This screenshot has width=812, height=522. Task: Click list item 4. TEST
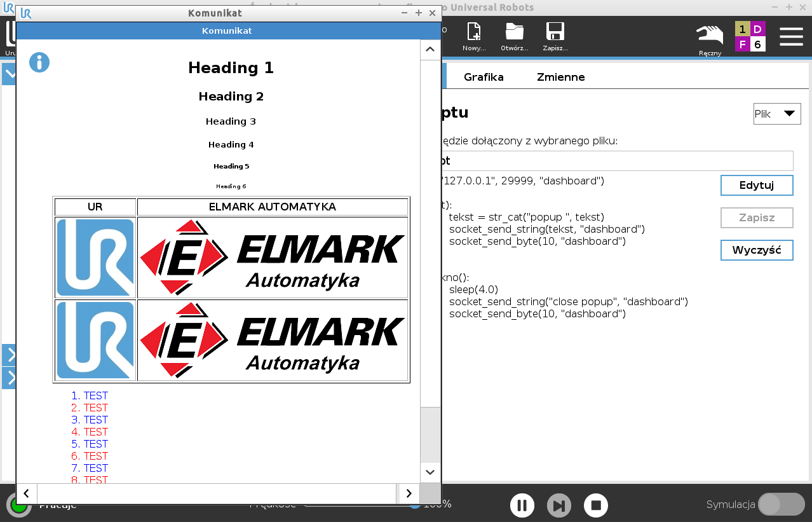pyautogui.click(x=90, y=432)
